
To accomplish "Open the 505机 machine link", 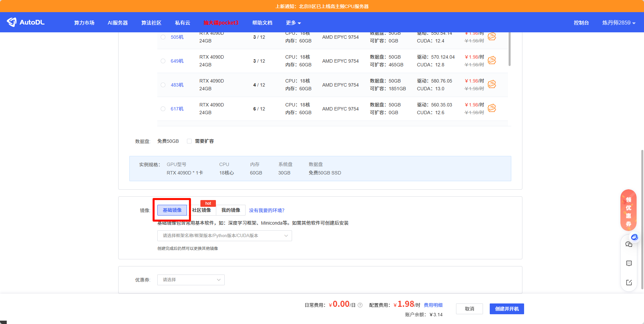I will (177, 37).
